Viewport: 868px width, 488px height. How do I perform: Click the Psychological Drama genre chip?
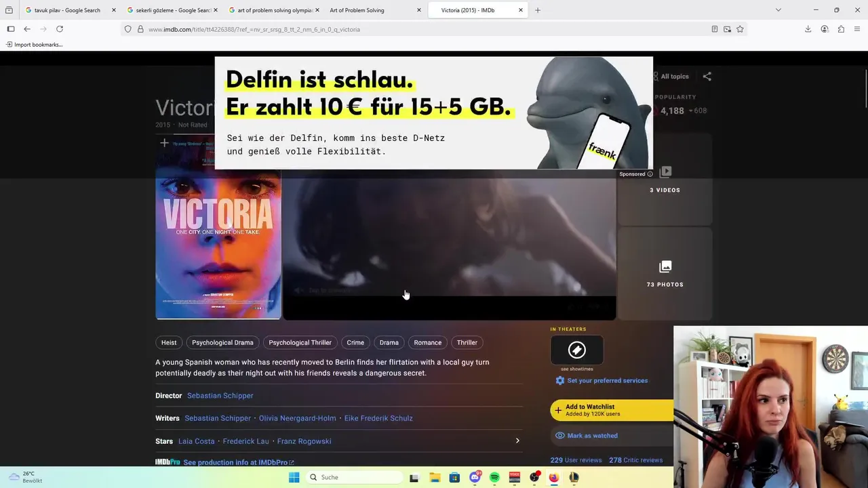pyautogui.click(x=222, y=342)
